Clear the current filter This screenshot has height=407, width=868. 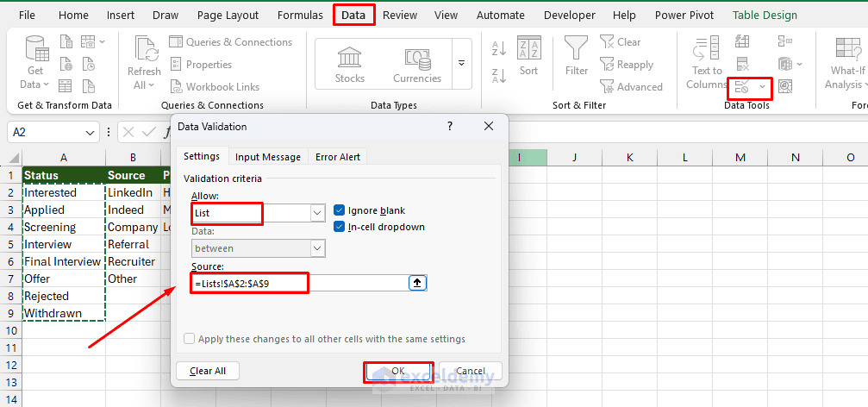(x=620, y=42)
